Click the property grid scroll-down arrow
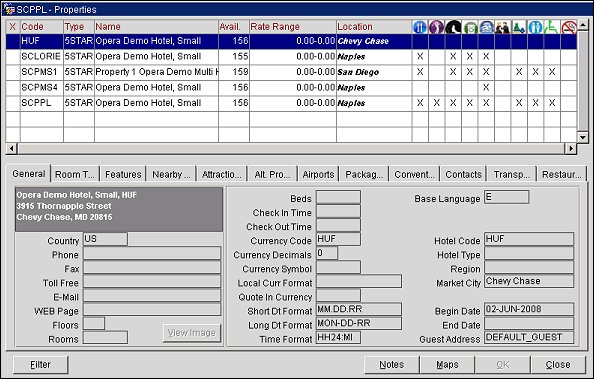 pos(583,137)
